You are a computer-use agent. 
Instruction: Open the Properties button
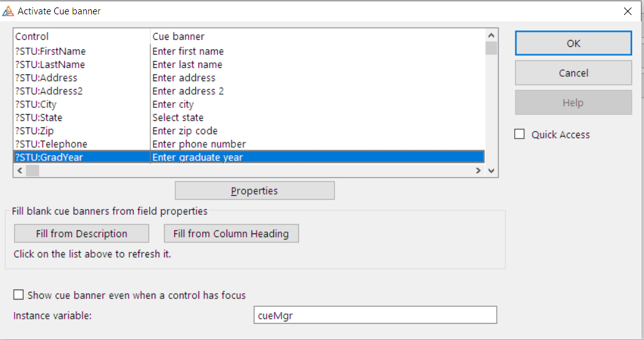coord(255,191)
